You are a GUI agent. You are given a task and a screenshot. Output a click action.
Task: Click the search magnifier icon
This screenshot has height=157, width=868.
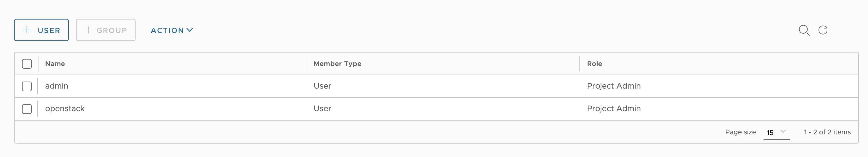pyautogui.click(x=804, y=30)
